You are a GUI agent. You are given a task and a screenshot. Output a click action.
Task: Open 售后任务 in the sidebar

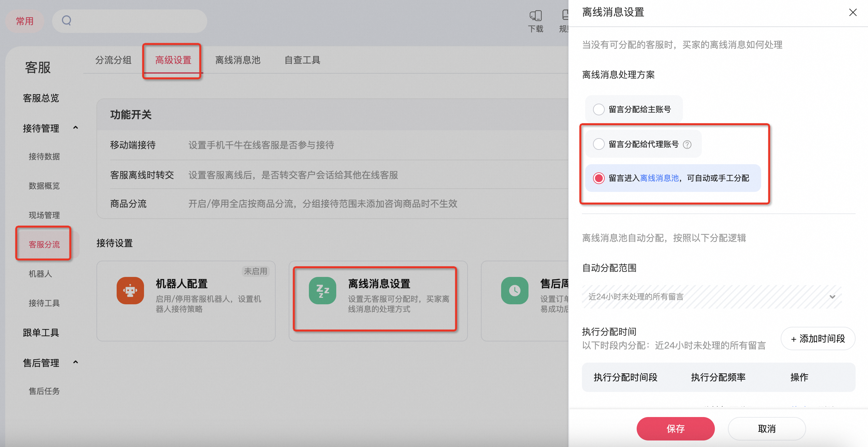tap(44, 391)
